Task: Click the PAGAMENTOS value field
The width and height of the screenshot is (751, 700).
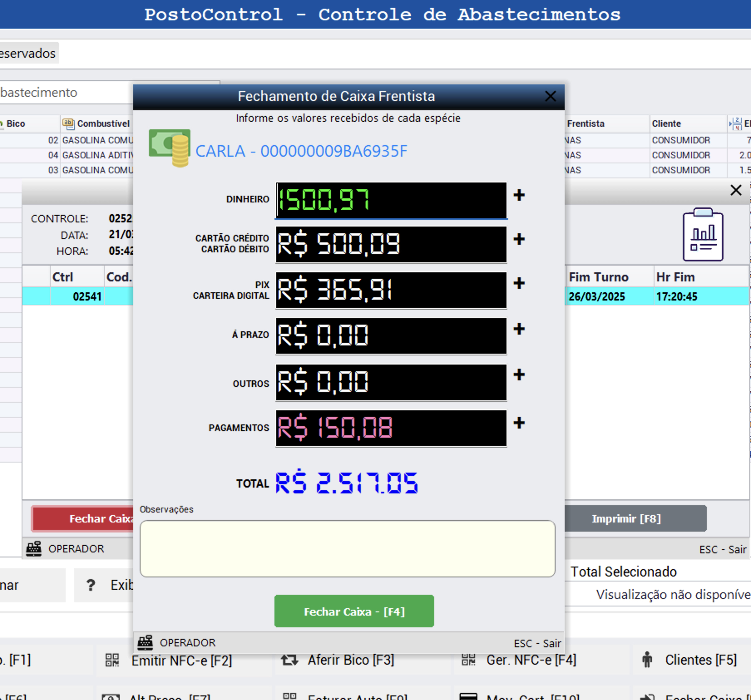Action: 391,428
